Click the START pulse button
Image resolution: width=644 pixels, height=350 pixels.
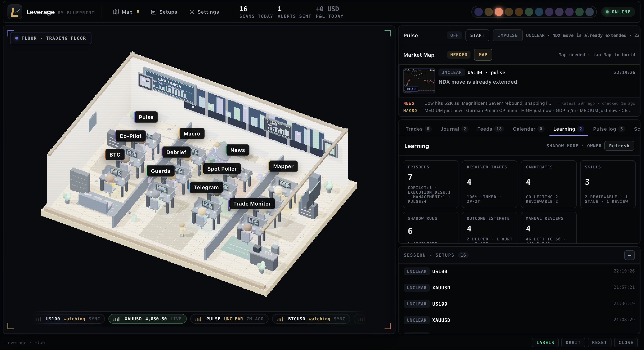pyautogui.click(x=477, y=35)
